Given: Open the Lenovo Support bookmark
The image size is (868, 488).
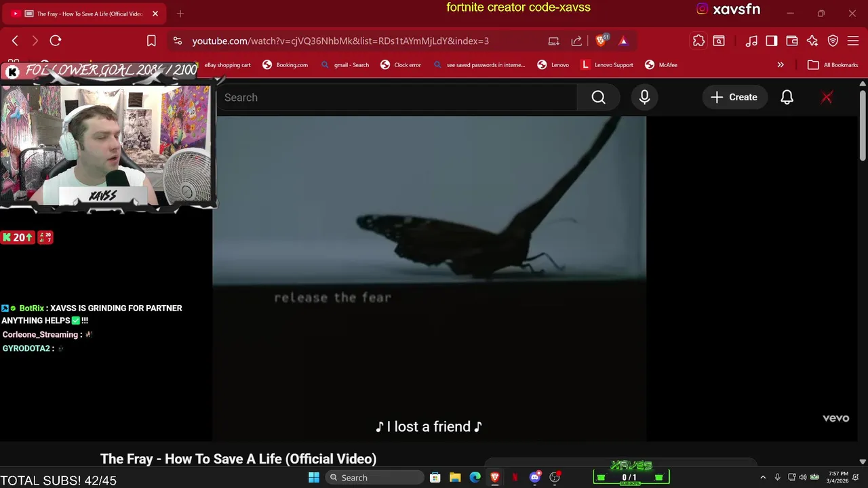Looking at the screenshot, I should tap(608, 65).
